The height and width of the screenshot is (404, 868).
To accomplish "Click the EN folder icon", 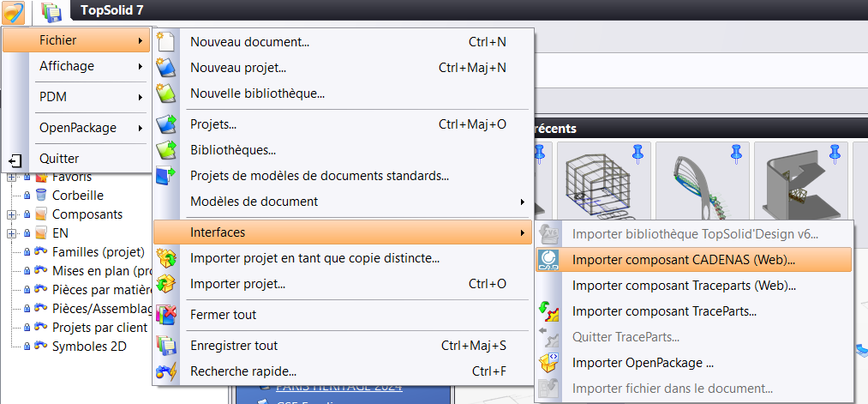I will click(x=41, y=232).
